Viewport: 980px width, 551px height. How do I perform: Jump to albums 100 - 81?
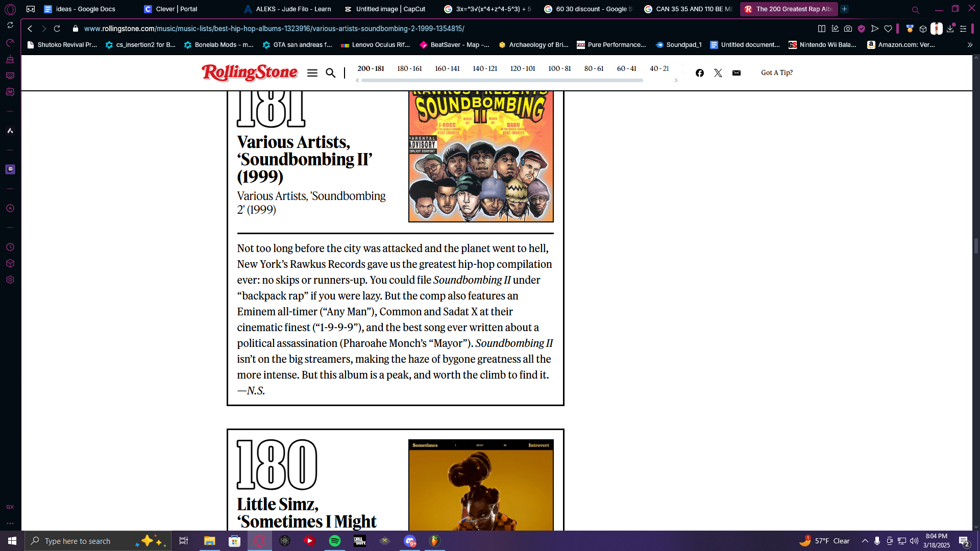pyautogui.click(x=559, y=69)
